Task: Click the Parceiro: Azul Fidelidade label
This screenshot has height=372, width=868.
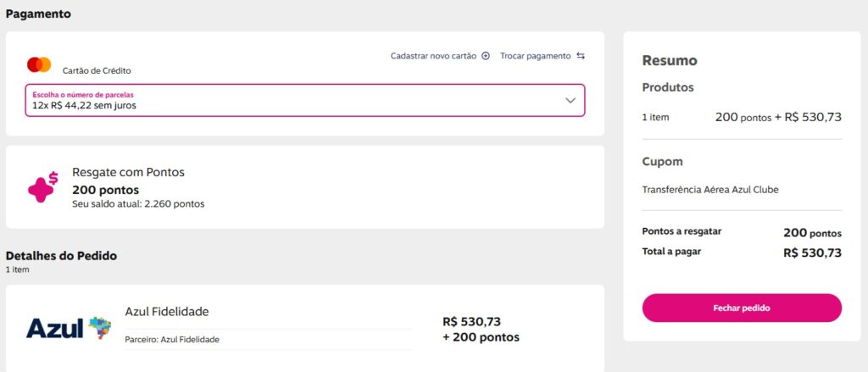Action: [172, 340]
